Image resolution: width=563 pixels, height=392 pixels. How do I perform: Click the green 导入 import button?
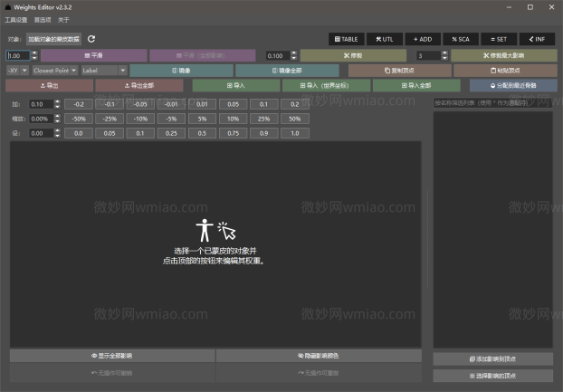(236, 85)
